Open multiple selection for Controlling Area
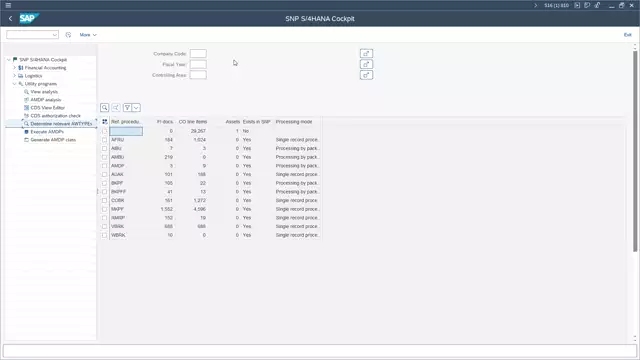640x360 pixels. tap(366, 75)
